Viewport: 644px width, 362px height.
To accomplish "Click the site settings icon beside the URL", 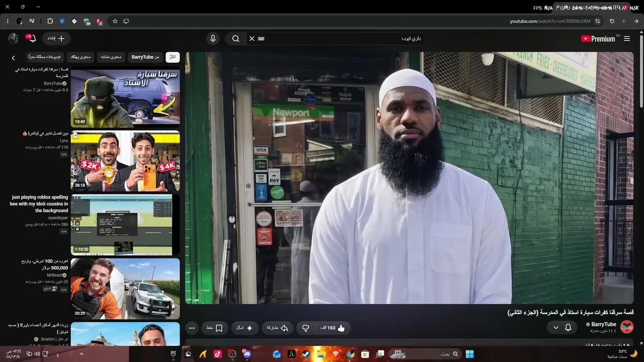I will (598, 21).
